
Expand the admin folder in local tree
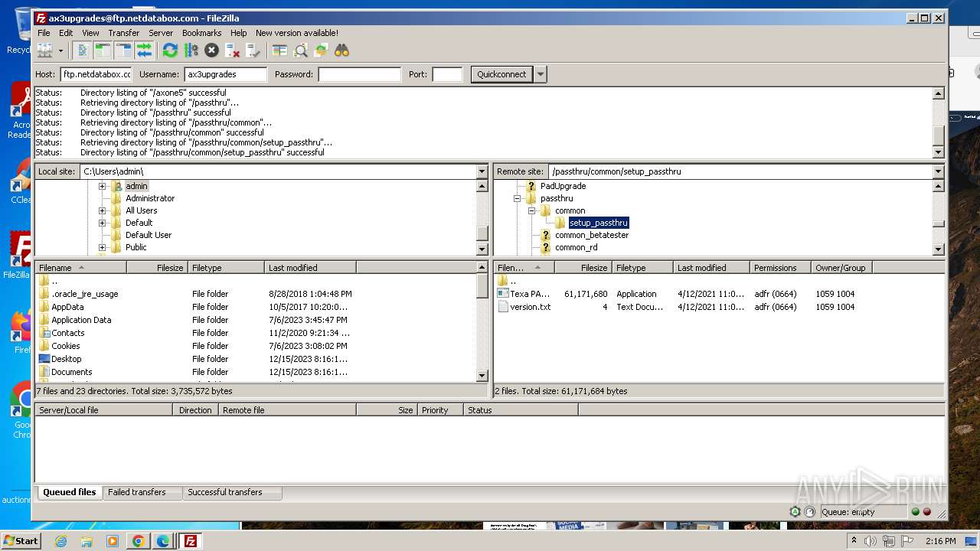point(102,186)
